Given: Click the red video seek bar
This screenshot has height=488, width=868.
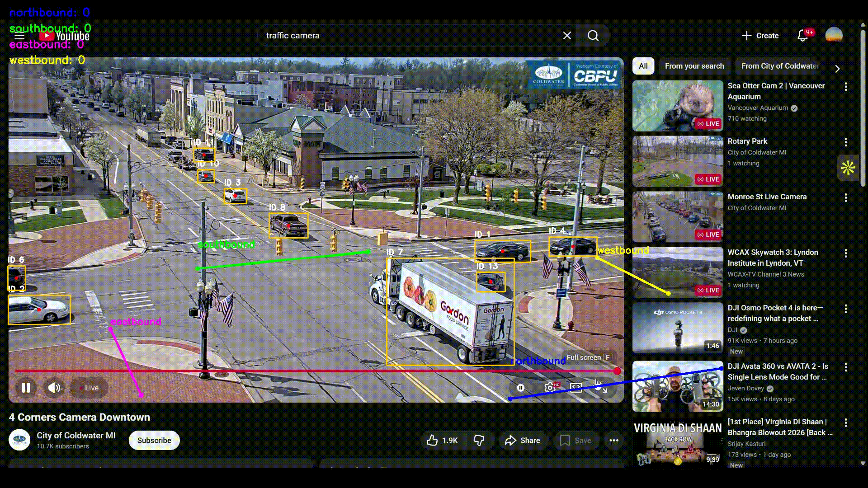Looking at the screenshot, I should click(316, 371).
